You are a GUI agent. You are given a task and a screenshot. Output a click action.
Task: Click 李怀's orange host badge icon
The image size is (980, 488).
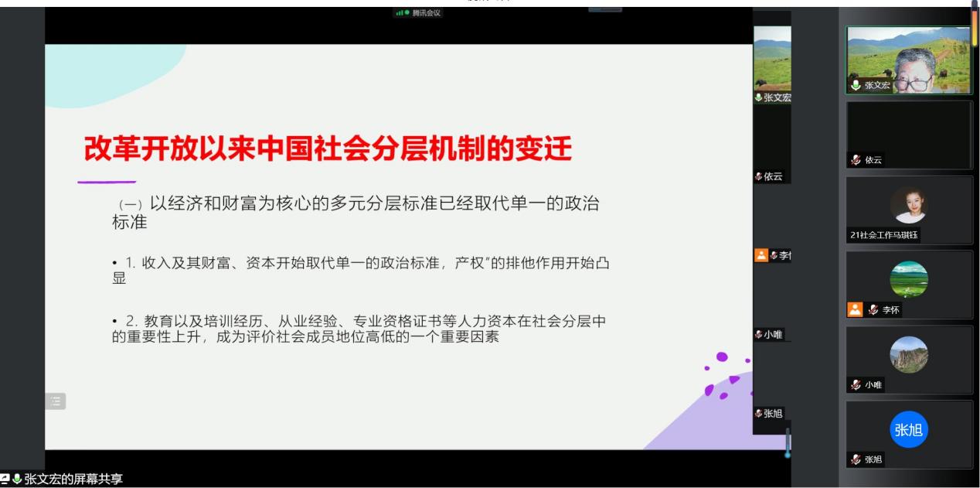855,310
